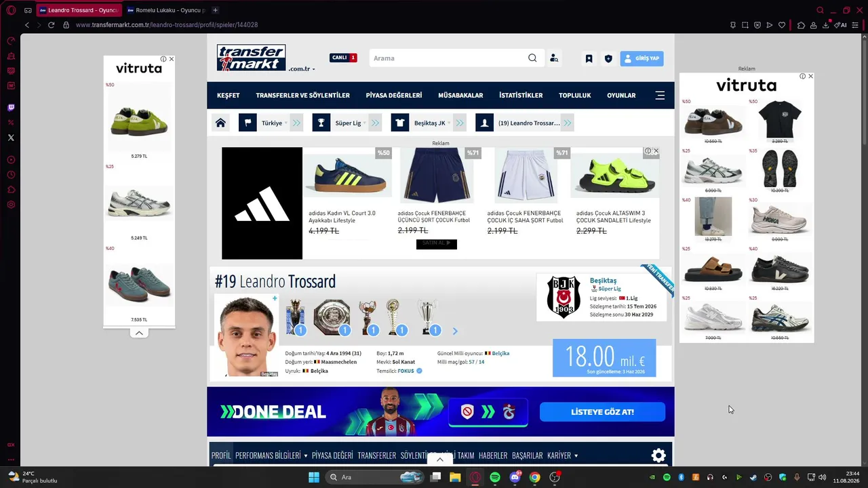Image resolution: width=868 pixels, height=488 pixels.
Task: Go to the home icon in the breadcrumb
Action: click(220, 123)
